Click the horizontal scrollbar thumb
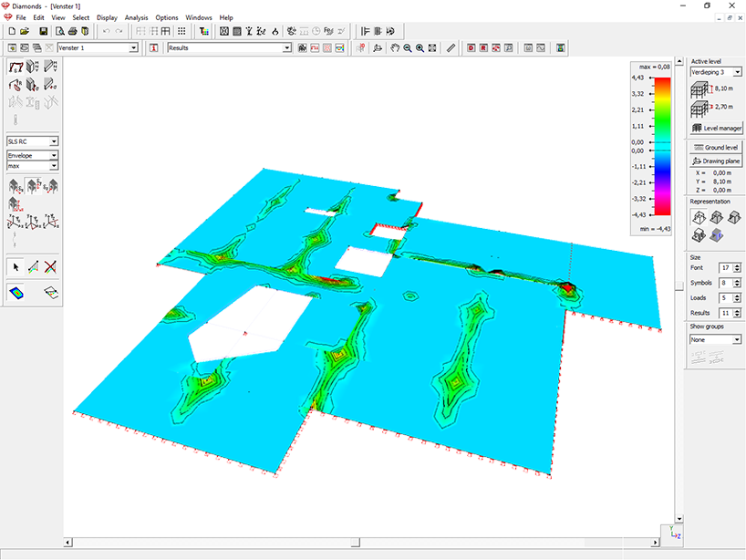The width and height of the screenshot is (746, 560). pyautogui.click(x=356, y=543)
